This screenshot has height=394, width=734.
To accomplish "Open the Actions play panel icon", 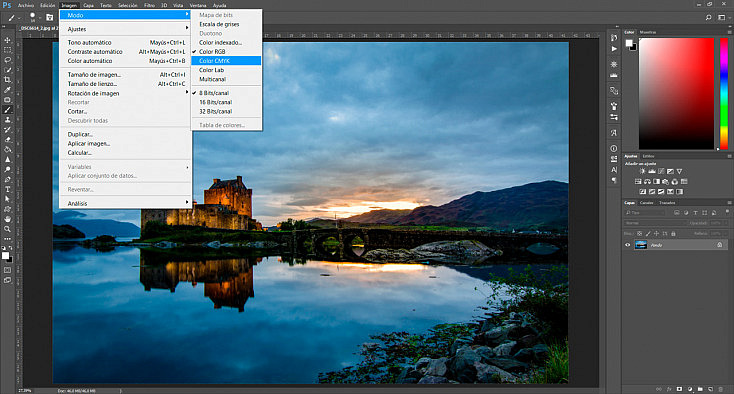I will click(614, 49).
